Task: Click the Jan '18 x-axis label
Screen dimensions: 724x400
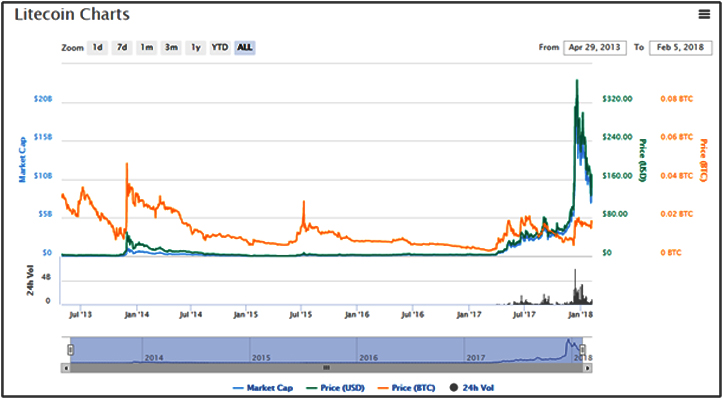Action: pyautogui.click(x=580, y=315)
